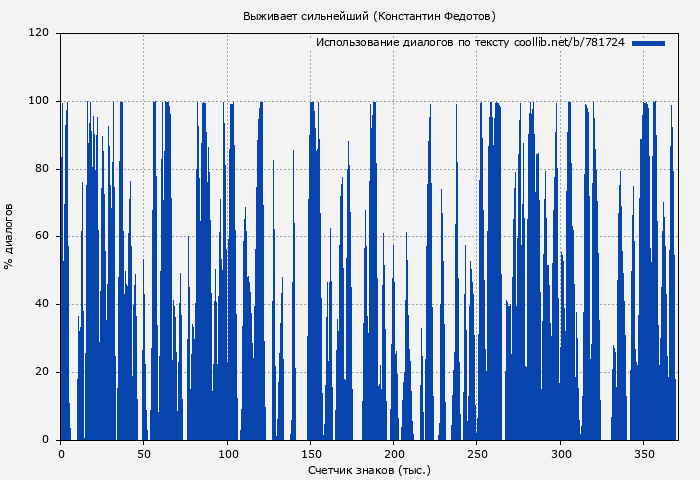Click the 200 tick on the horizontal axis
This screenshot has height=480, width=700.
click(x=394, y=453)
